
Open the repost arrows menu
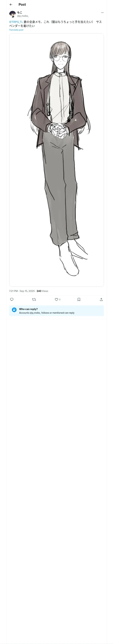coord(34,299)
